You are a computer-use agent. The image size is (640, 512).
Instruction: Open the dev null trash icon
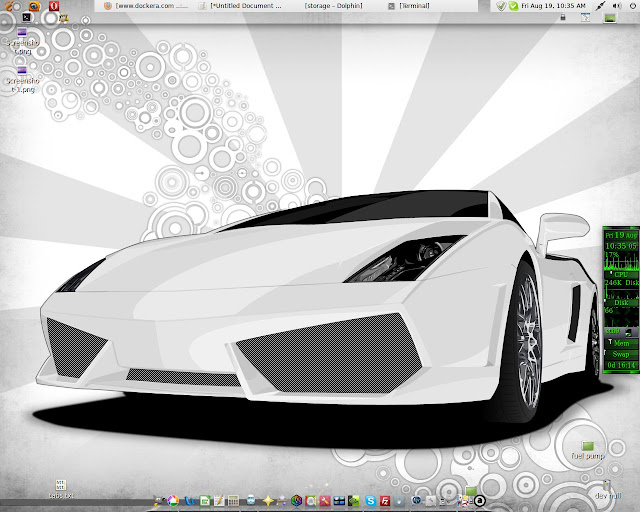pos(608,489)
